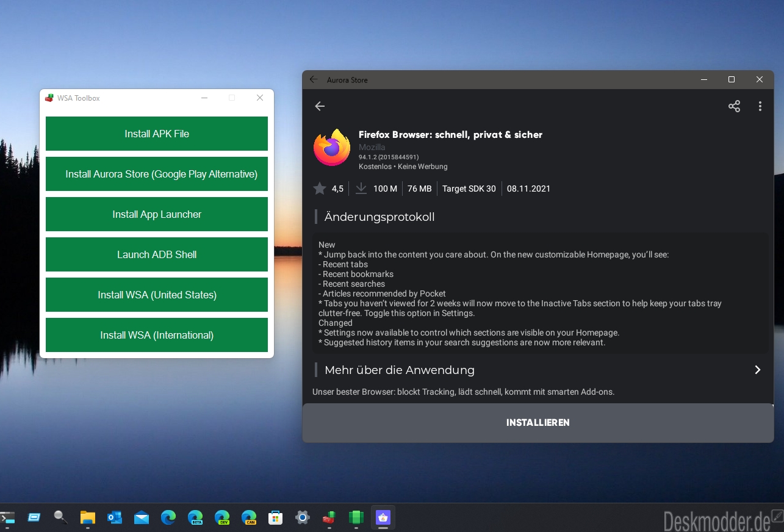Click Unser bester Browser description text
The width and height of the screenshot is (784, 532).
[x=463, y=392]
